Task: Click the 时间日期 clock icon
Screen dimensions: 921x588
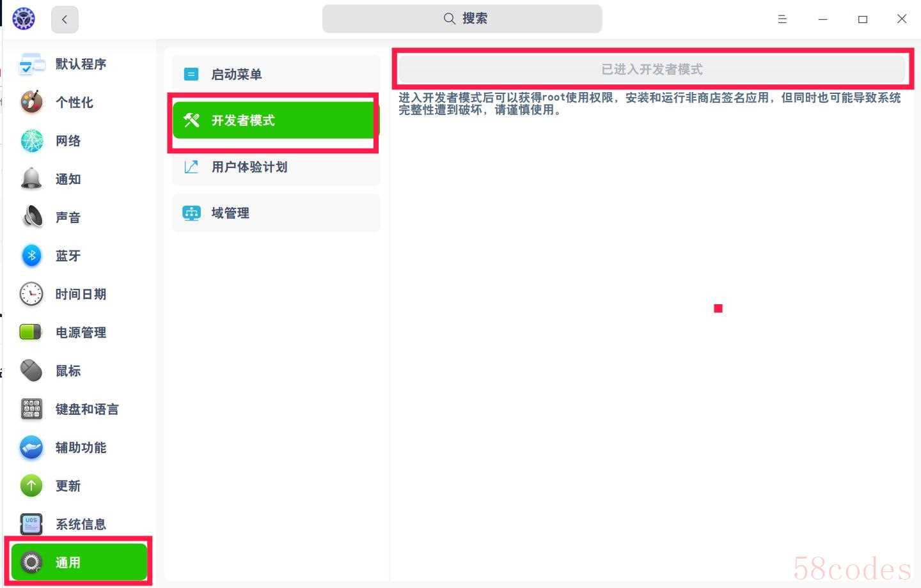Action: pyautogui.click(x=31, y=294)
